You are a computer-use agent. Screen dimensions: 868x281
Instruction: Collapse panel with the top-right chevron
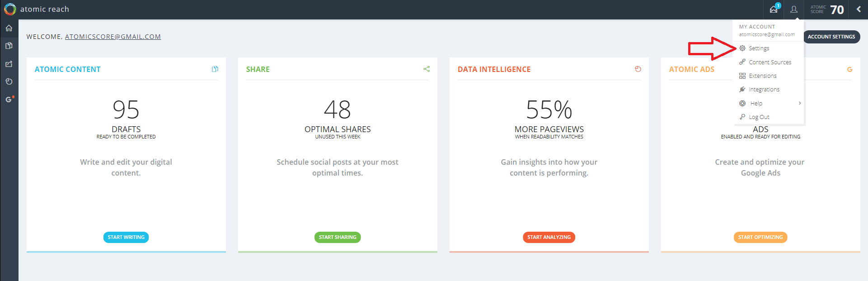tap(859, 9)
